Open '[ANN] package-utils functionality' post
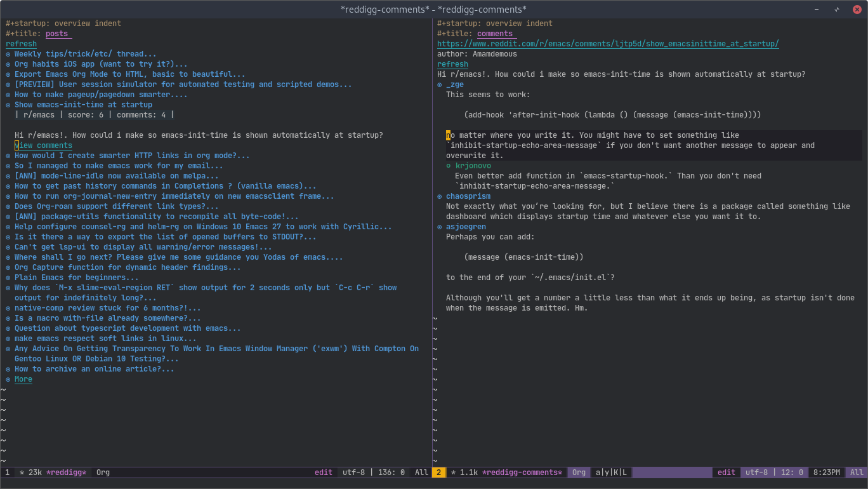Image resolution: width=868 pixels, height=489 pixels. click(x=157, y=217)
